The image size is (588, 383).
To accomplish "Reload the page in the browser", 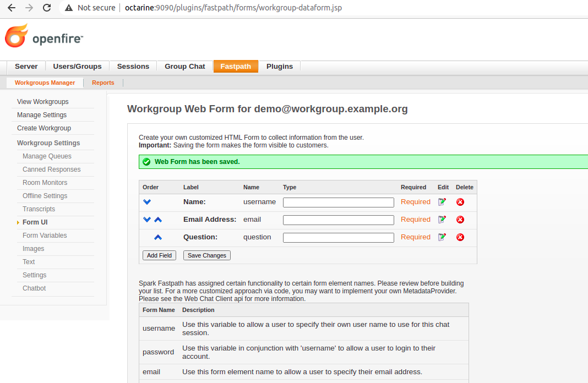I will click(x=47, y=8).
